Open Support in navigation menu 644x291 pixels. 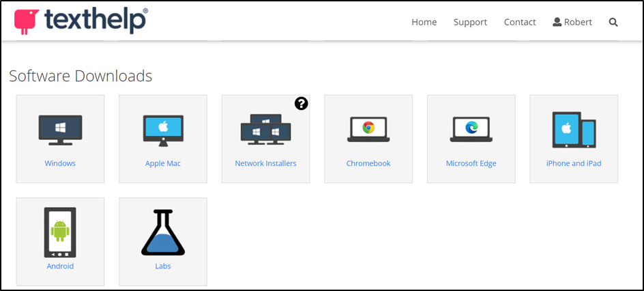(x=470, y=22)
